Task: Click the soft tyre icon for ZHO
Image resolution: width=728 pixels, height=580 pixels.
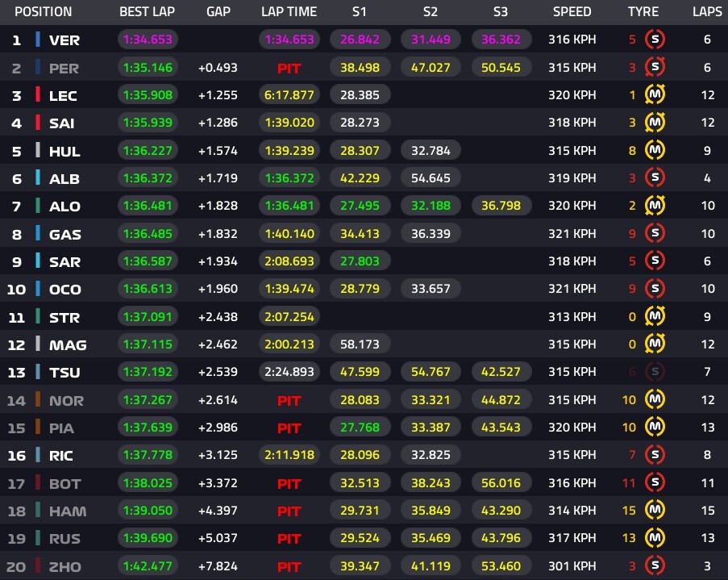Action: (655, 566)
